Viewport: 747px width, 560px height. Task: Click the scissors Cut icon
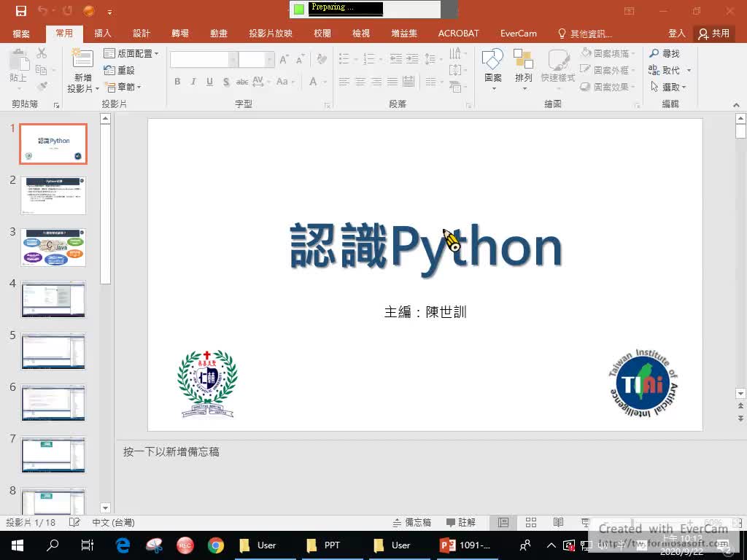point(42,52)
